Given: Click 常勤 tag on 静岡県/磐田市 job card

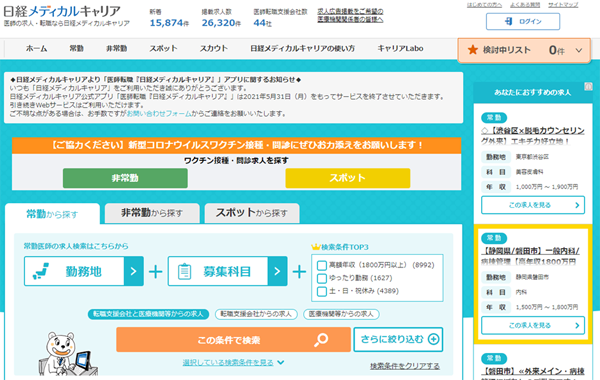Looking at the screenshot, I should 494,238.
